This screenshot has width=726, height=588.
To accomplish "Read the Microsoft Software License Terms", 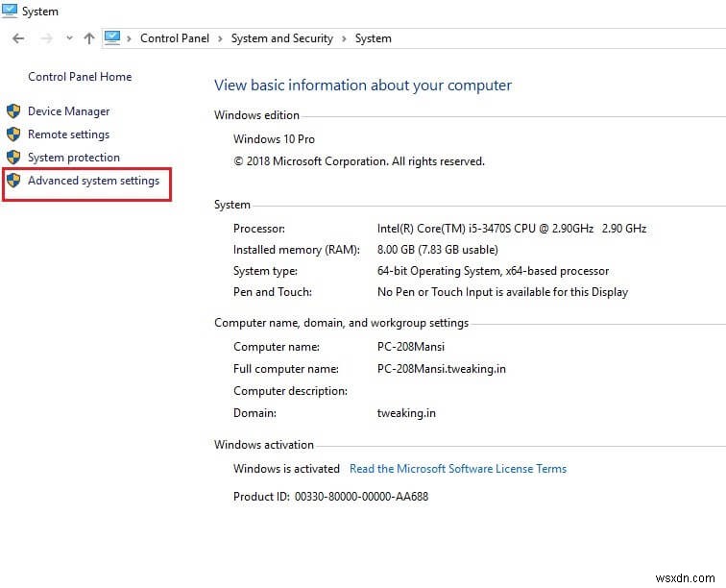I will click(458, 469).
